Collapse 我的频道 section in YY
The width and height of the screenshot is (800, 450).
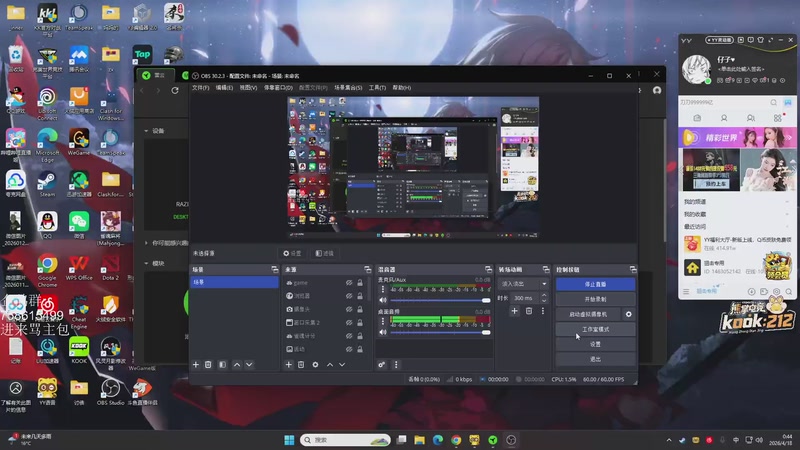pyautogui.click(x=787, y=202)
